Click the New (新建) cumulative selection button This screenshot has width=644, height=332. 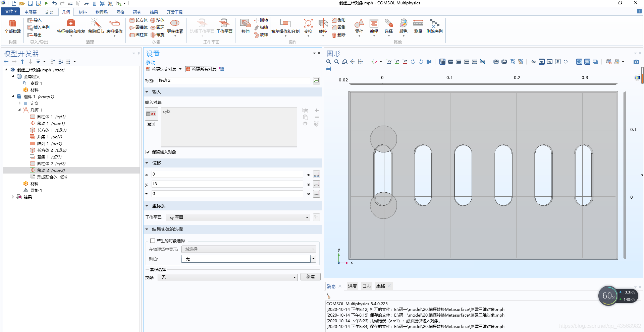coord(310,277)
